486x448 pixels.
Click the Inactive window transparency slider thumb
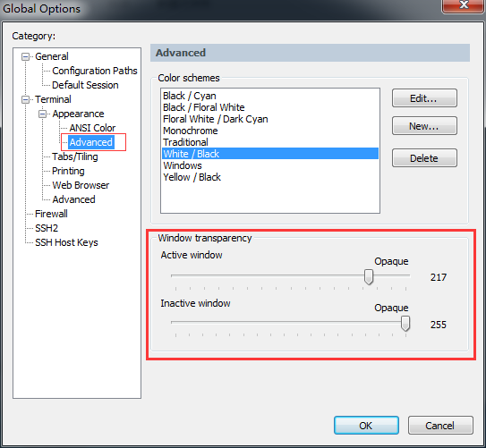pyautogui.click(x=405, y=324)
